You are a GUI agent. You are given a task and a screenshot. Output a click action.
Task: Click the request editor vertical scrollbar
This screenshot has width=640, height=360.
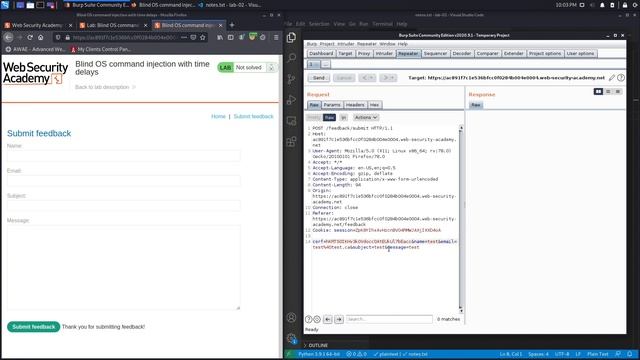(x=461, y=218)
